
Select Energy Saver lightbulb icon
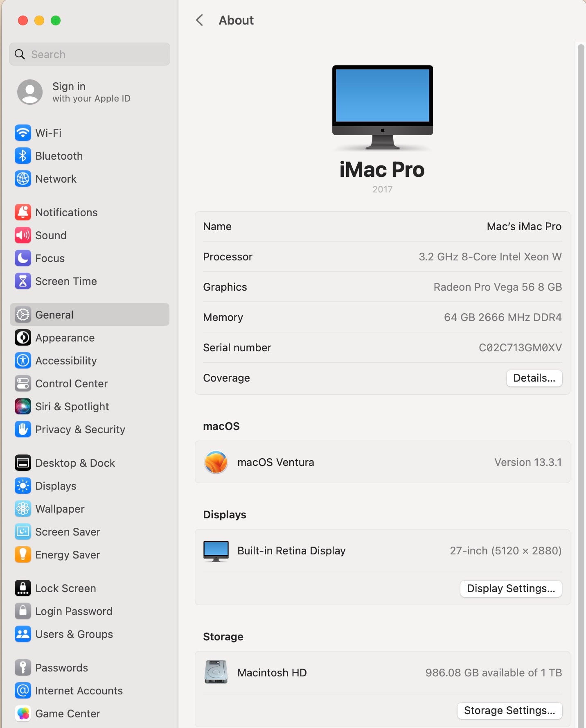pyautogui.click(x=23, y=554)
